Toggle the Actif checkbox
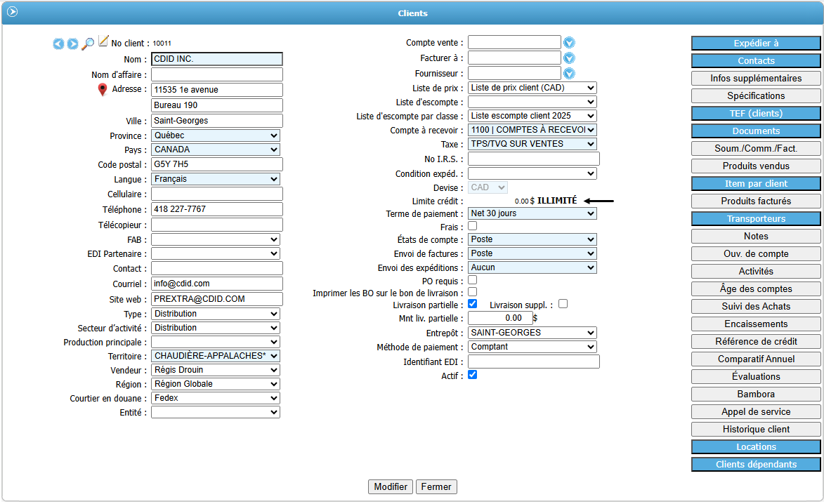Viewport: 824px width, 504px height. (x=473, y=375)
